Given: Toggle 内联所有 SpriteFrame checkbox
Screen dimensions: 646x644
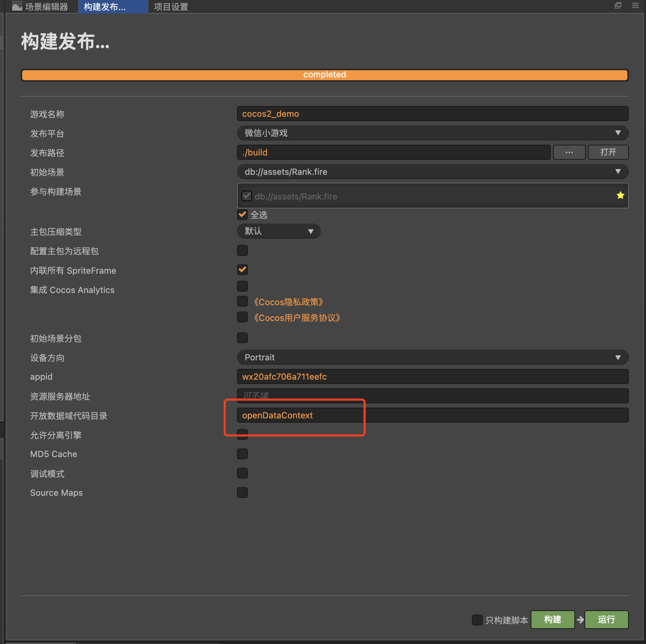Looking at the screenshot, I should (x=242, y=270).
